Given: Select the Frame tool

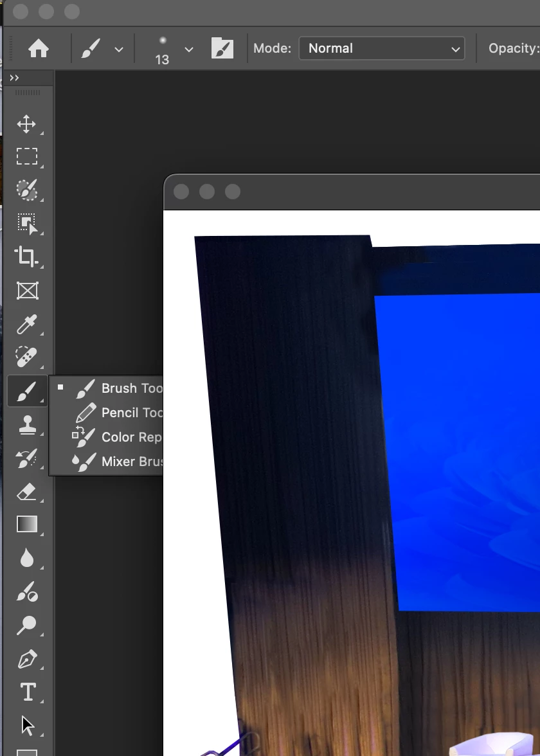Looking at the screenshot, I should (27, 291).
